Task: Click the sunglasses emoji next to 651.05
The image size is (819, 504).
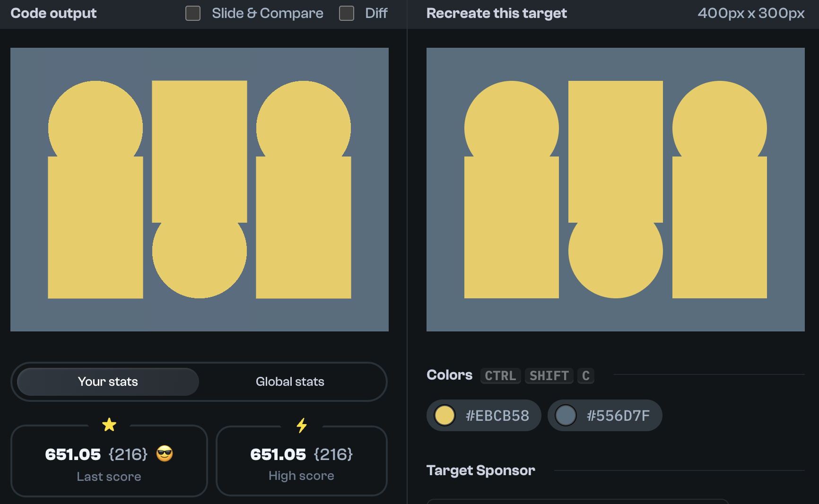Action: tap(165, 454)
